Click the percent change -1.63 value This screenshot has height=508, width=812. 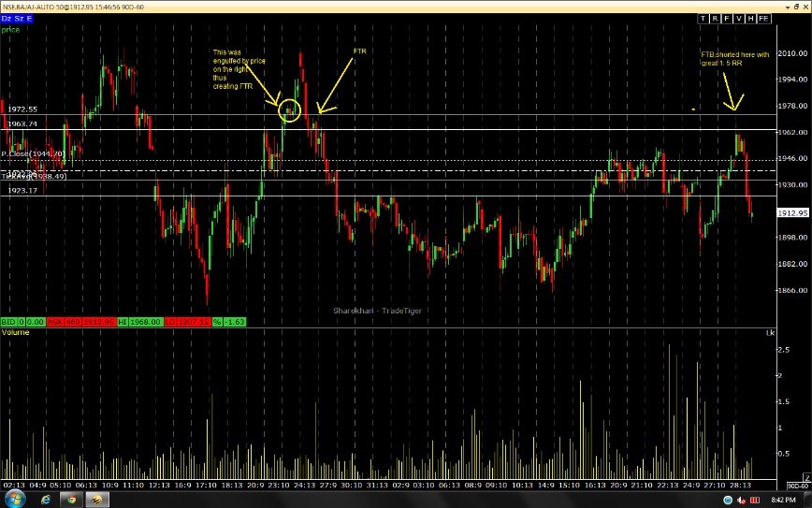click(x=235, y=322)
